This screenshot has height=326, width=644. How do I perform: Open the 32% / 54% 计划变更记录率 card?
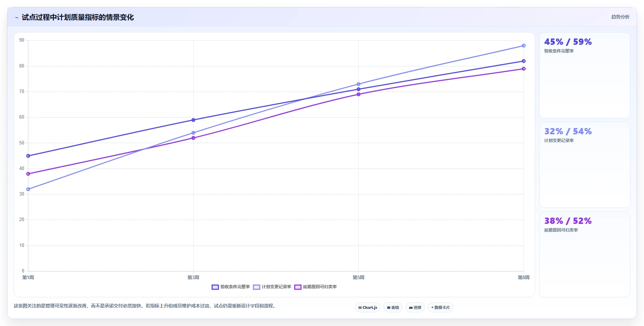pos(584,165)
